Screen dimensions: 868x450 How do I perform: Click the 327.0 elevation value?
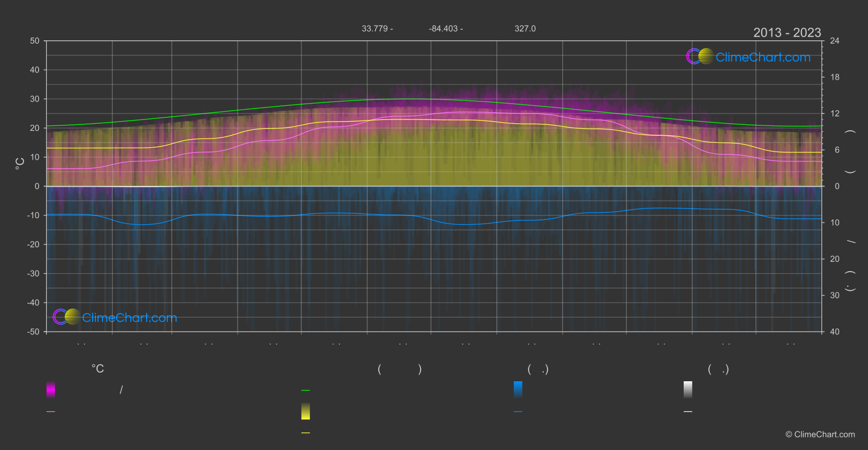pyautogui.click(x=525, y=28)
